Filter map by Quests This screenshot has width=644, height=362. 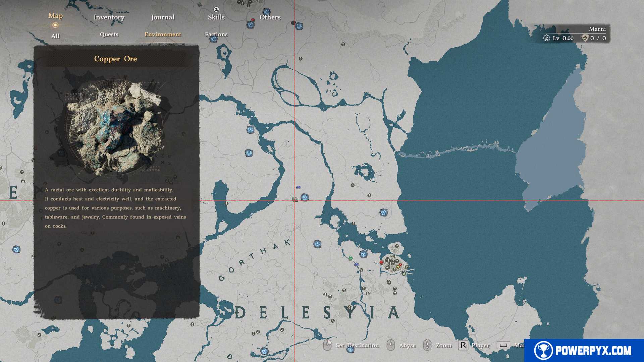tap(109, 34)
